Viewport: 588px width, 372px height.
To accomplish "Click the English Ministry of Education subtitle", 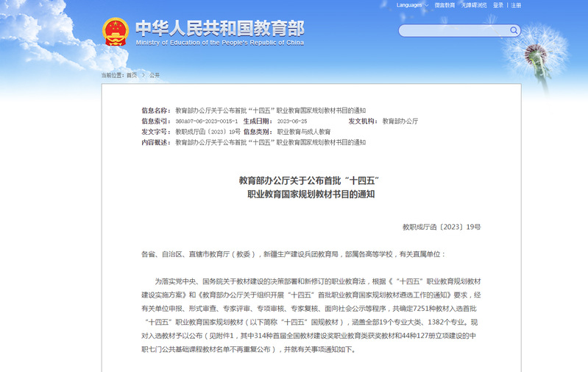I will [219, 43].
